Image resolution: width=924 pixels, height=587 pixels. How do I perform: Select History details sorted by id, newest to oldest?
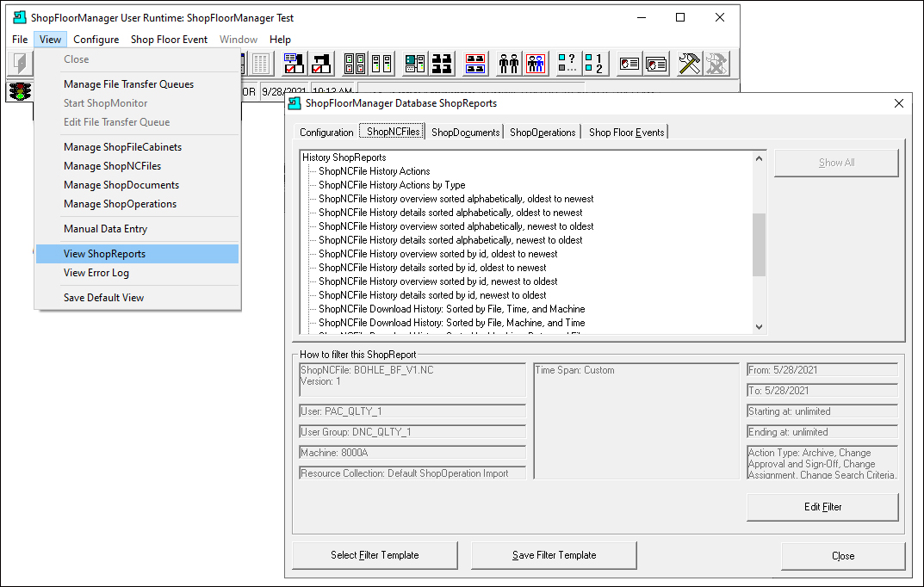point(432,295)
